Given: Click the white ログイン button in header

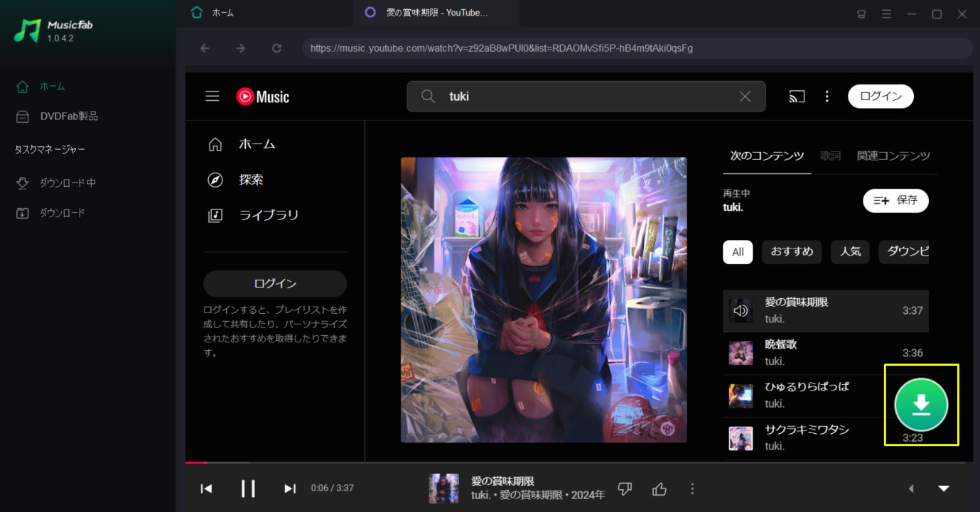Looking at the screenshot, I should [881, 97].
